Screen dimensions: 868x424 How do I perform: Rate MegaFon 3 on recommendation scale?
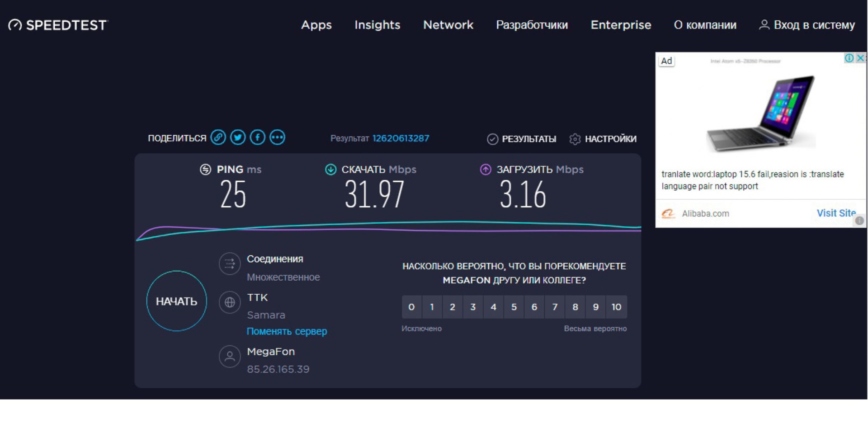(x=473, y=307)
